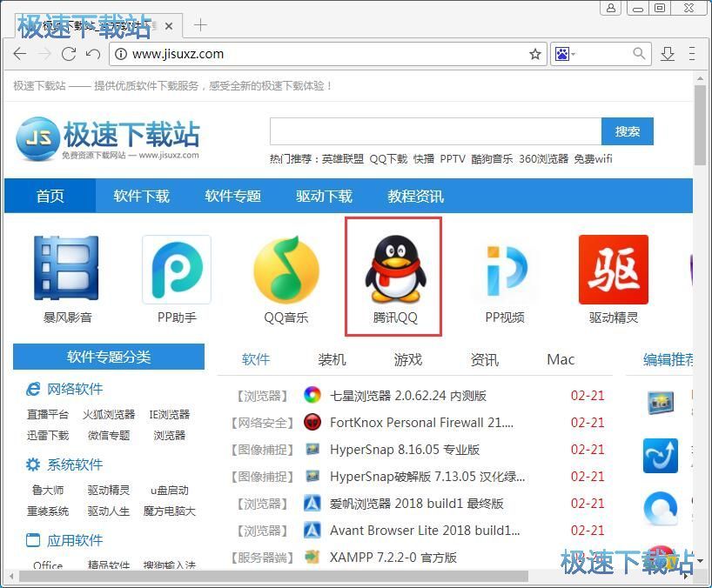Go to 首页 in navigation bar
The height and width of the screenshot is (588, 712).
tap(50, 196)
